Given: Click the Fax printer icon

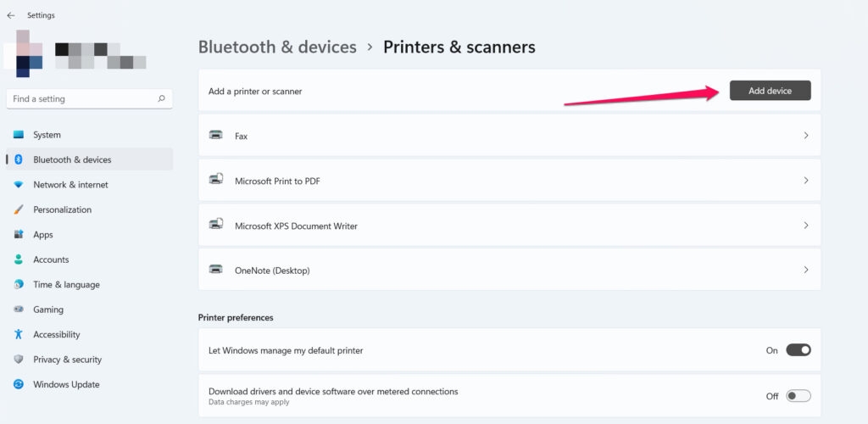Looking at the screenshot, I should [216, 135].
